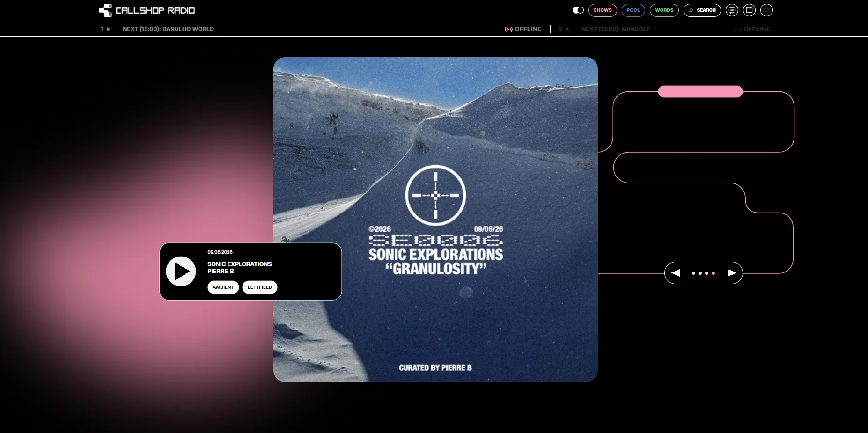This screenshot has height=433, width=868.
Task: Filter by the Leftfield tag
Action: coord(260,287)
